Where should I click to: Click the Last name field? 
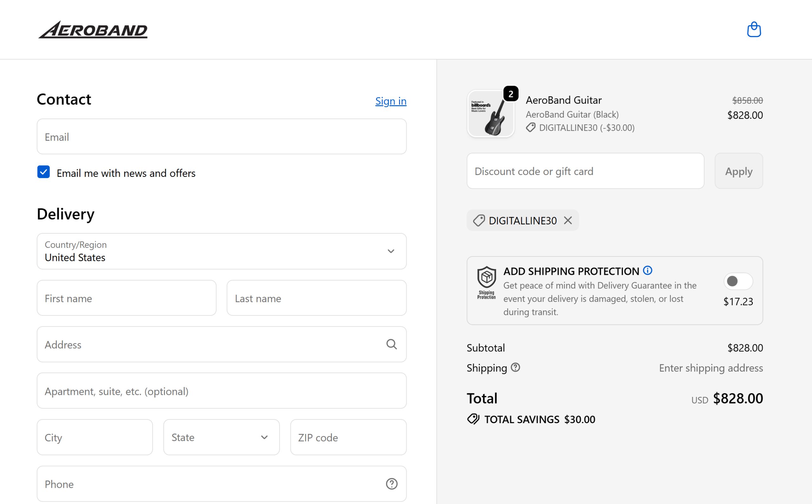tap(317, 298)
